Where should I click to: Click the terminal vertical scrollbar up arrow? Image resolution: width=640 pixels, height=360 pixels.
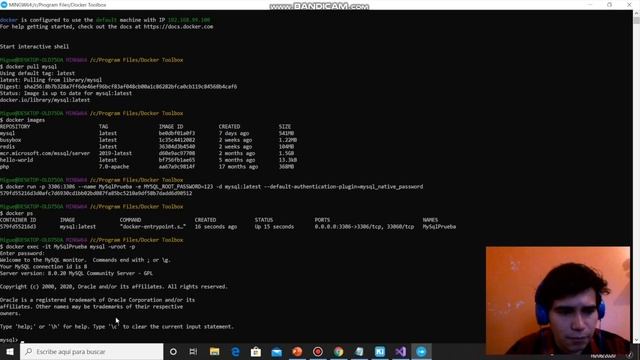636,13
